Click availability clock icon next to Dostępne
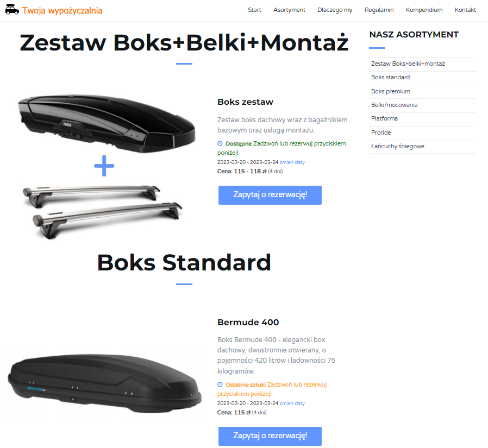Screen dimensions: 488x448 click(x=220, y=144)
